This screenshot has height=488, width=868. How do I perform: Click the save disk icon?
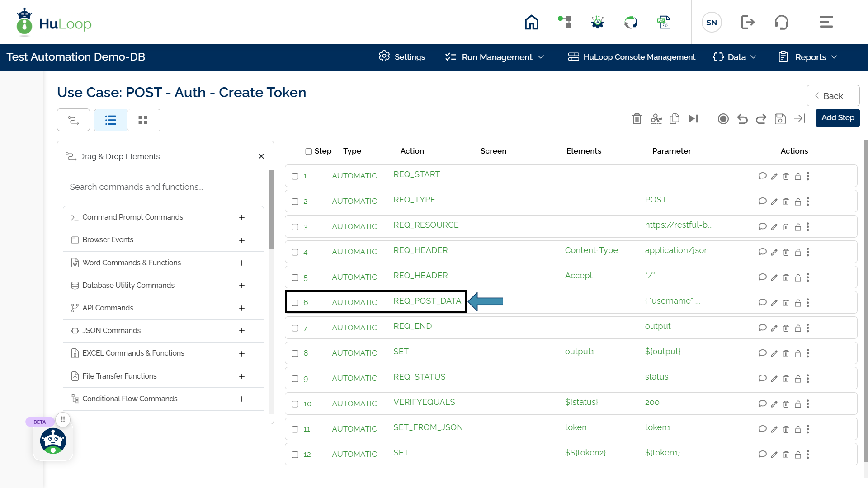[x=780, y=119]
